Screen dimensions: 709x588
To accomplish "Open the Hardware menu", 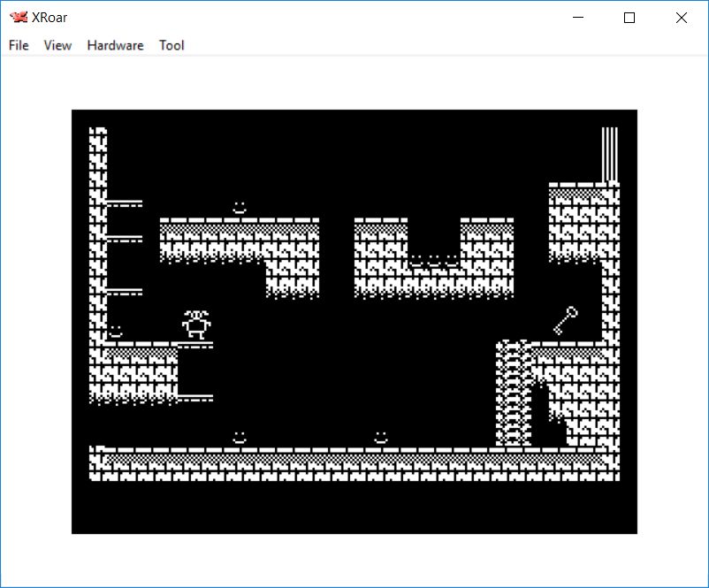I will pos(115,45).
